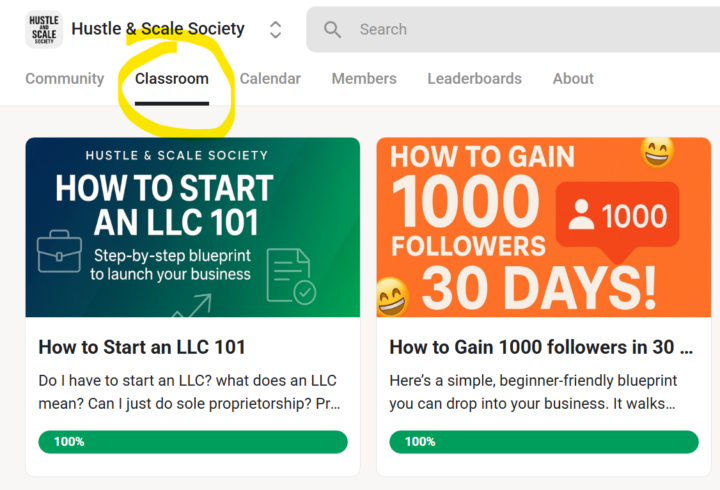Click the LLC course description text
The width and height of the screenshot is (720, 490).
click(189, 392)
